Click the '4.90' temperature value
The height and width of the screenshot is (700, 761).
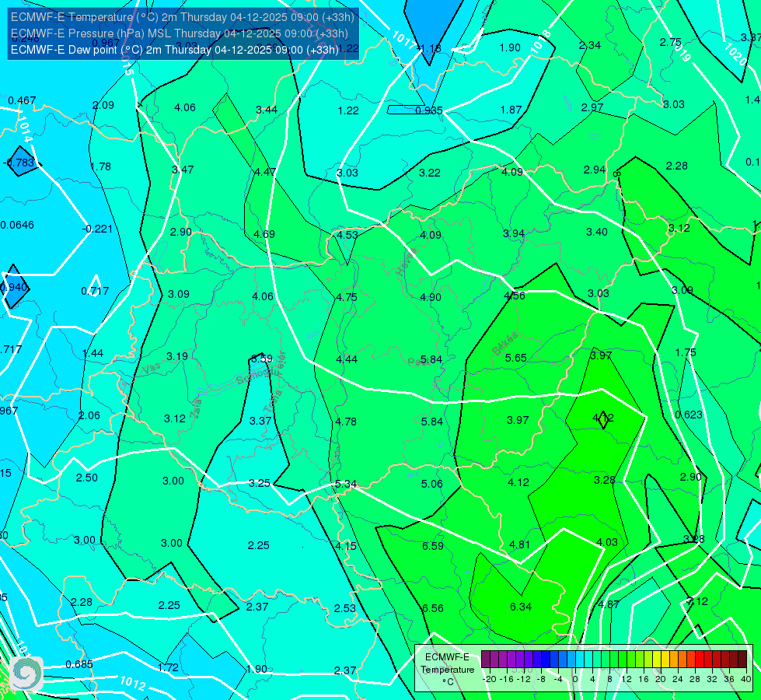point(431,297)
